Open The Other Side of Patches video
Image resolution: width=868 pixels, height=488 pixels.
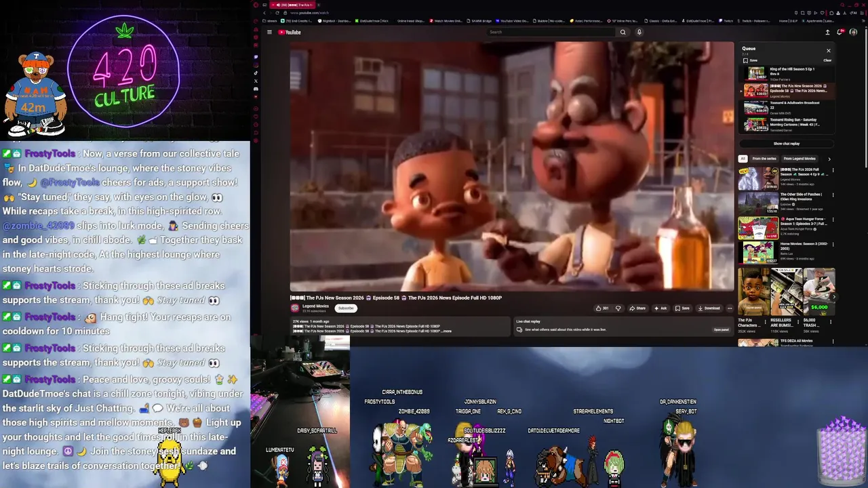click(x=758, y=203)
